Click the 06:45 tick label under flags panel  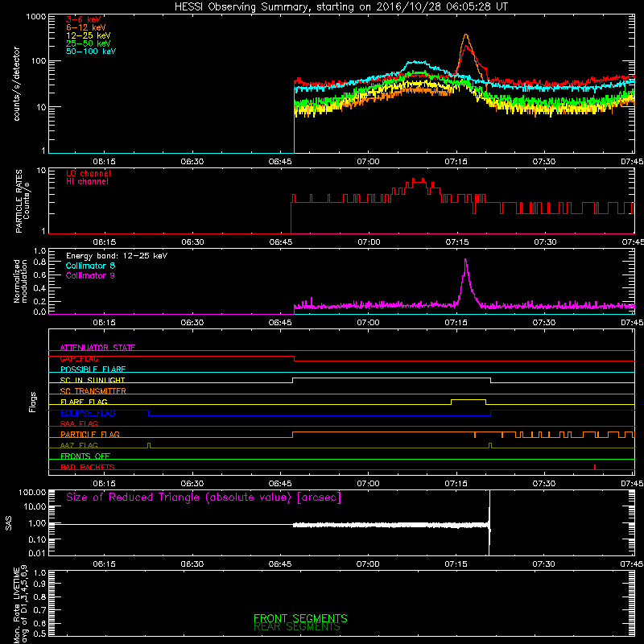[x=280, y=484]
